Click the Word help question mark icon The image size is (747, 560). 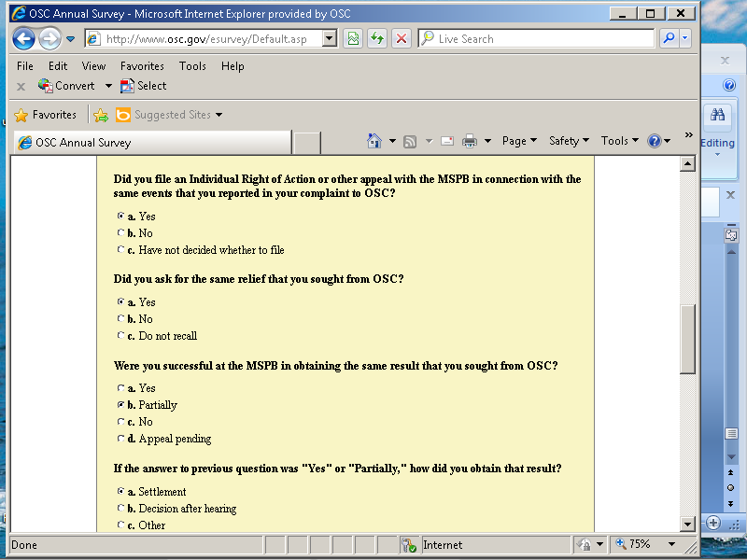click(729, 85)
